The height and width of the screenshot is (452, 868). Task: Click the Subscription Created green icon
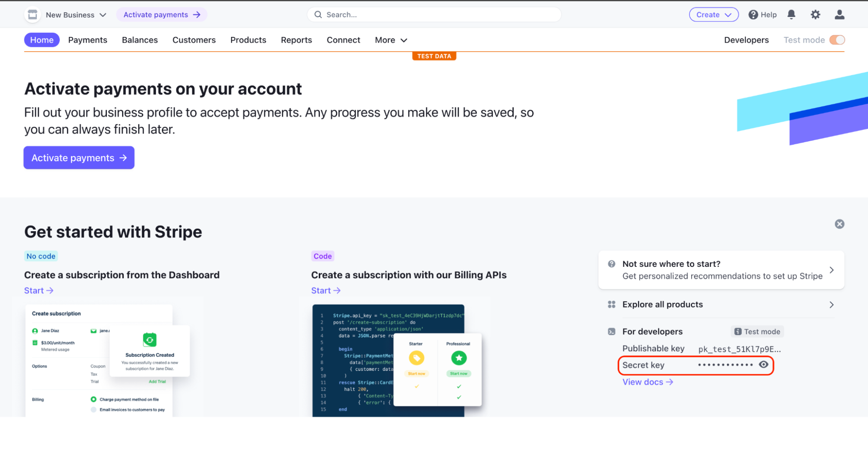(x=149, y=339)
